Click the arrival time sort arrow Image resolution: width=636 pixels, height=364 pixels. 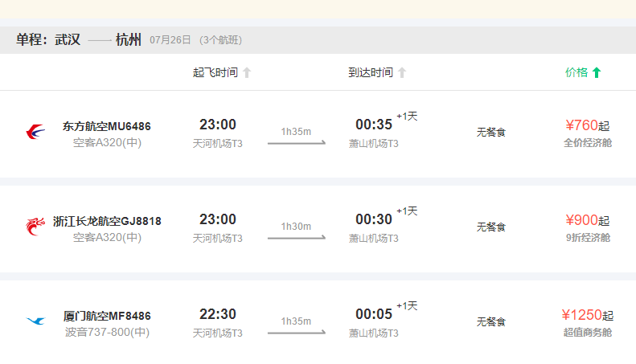pos(402,73)
